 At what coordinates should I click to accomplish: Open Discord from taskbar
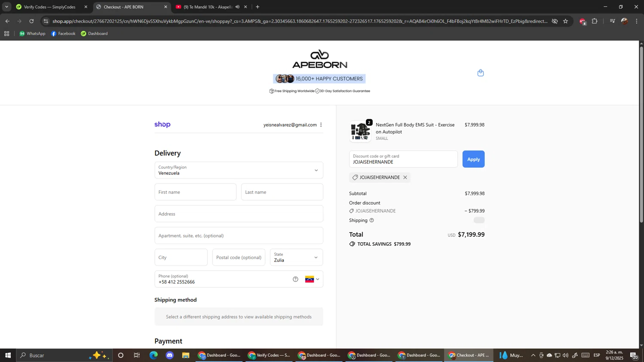point(170,355)
